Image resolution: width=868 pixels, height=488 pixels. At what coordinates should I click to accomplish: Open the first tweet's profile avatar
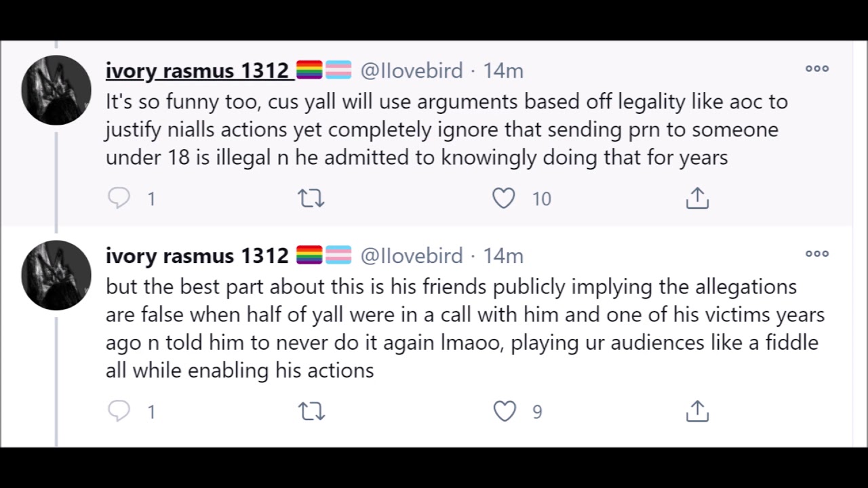pos(56,90)
